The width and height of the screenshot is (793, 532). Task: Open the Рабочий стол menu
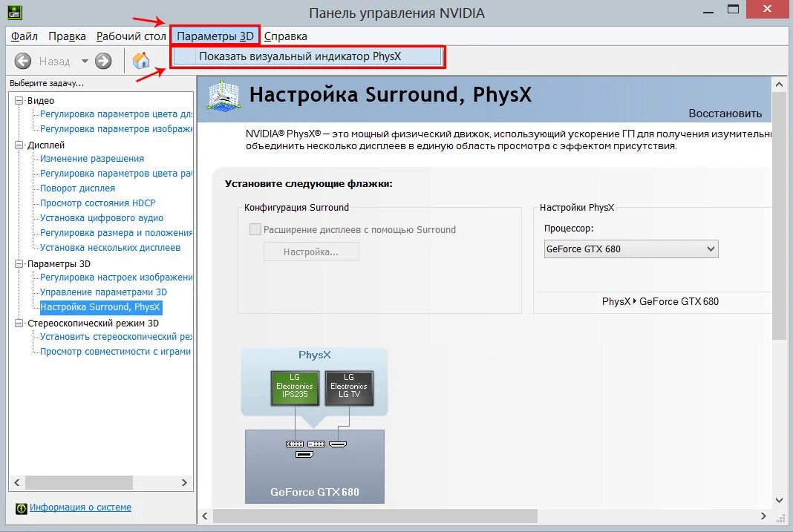[131, 36]
